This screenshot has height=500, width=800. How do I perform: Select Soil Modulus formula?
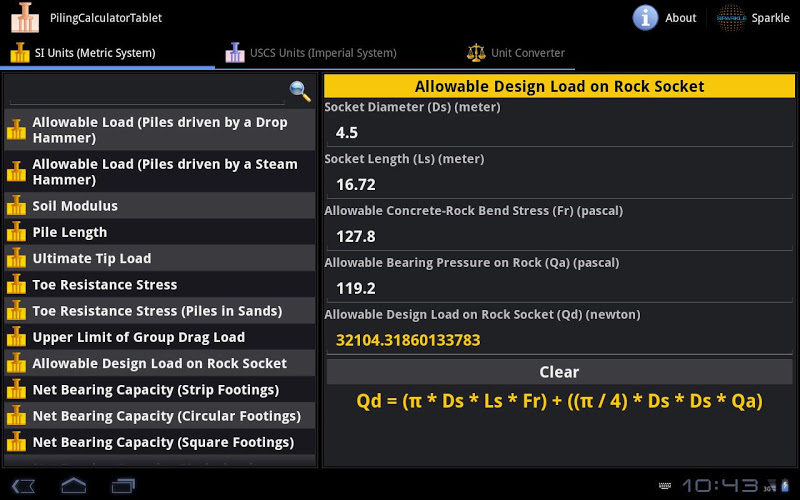pos(160,206)
